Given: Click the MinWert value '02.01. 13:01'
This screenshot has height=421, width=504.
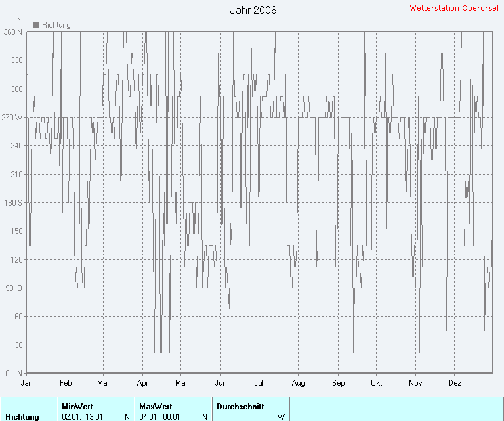Looking at the screenshot, I should coord(82,417).
